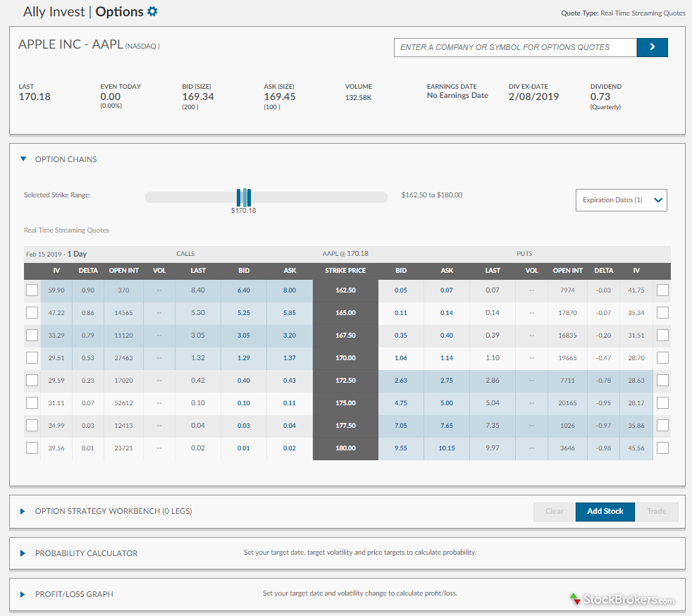Click the calls OPEN INT column header
Screen dimensions: 692x616
pos(124,271)
